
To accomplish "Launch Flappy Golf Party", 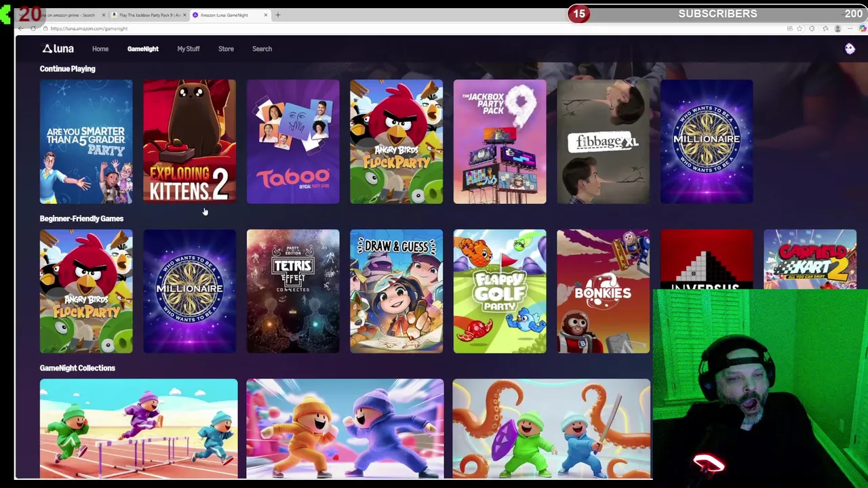I will (500, 291).
